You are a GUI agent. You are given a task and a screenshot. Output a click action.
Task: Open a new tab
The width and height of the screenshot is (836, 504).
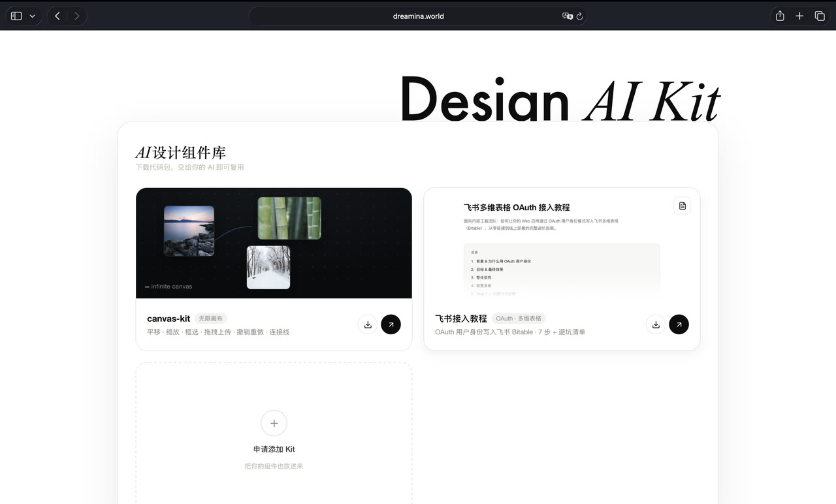[799, 16]
